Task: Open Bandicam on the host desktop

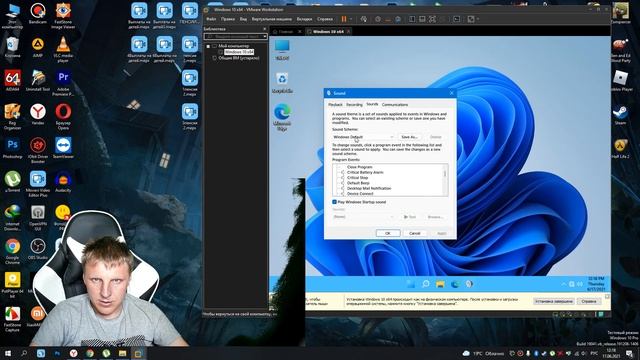Action: [x=38, y=13]
